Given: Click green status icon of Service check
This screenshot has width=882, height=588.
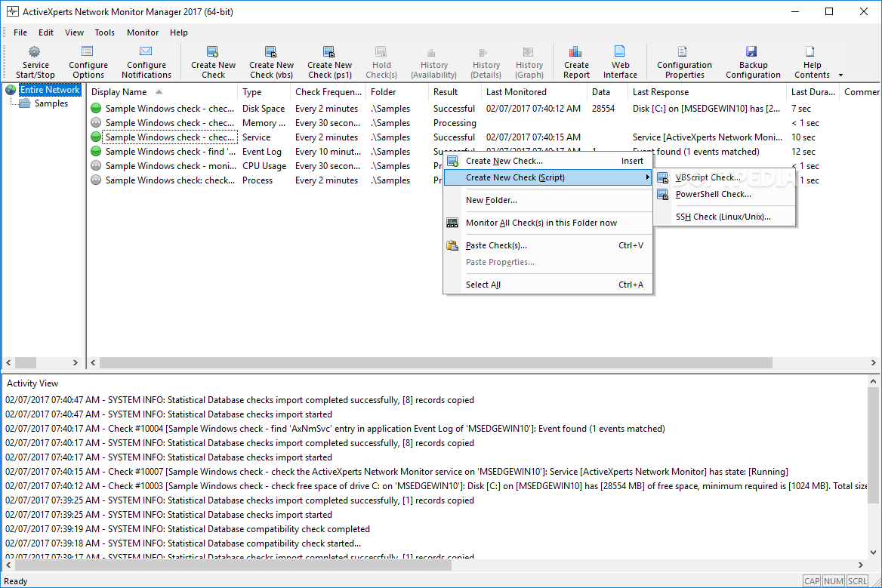Looking at the screenshot, I should [x=96, y=137].
